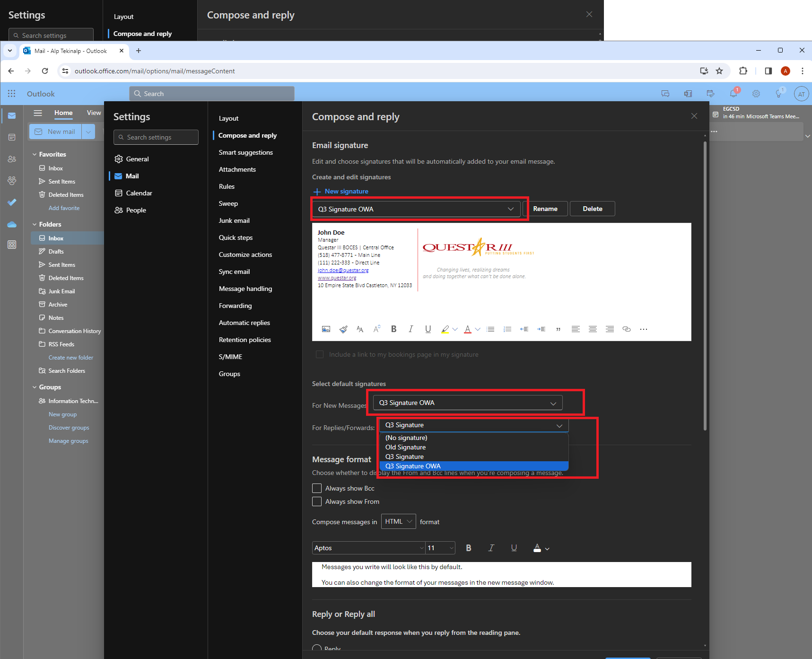
Task: Open Automatic replies settings page
Action: (x=244, y=323)
